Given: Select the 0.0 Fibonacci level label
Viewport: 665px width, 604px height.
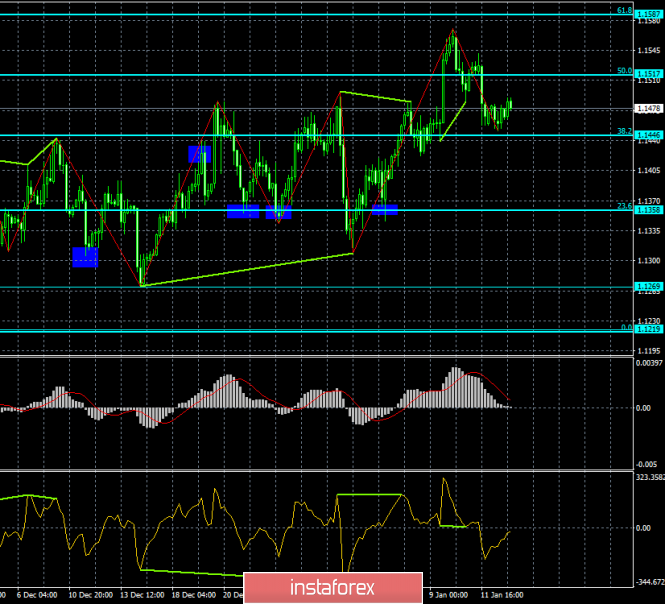Looking at the screenshot, I should pyautogui.click(x=624, y=326).
